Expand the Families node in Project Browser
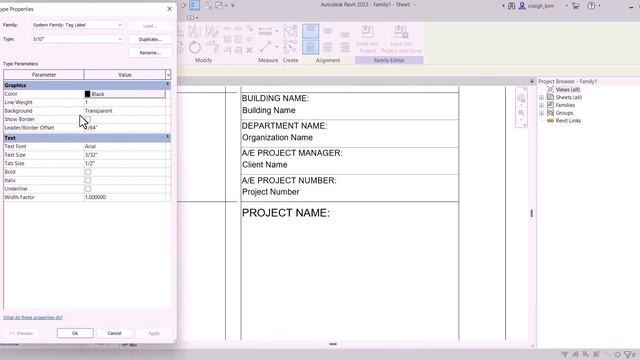Image resolution: width=640 pixels, height=360 pixels. coord(542,105)
